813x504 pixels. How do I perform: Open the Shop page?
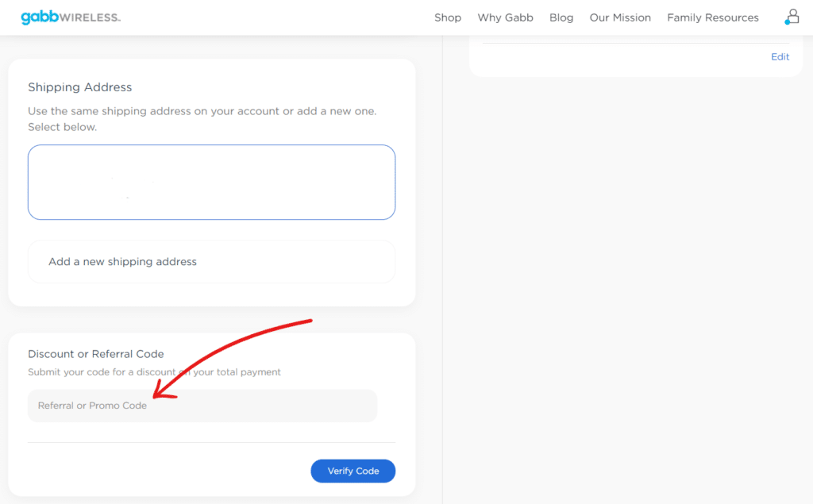click(x=447, y=17)
